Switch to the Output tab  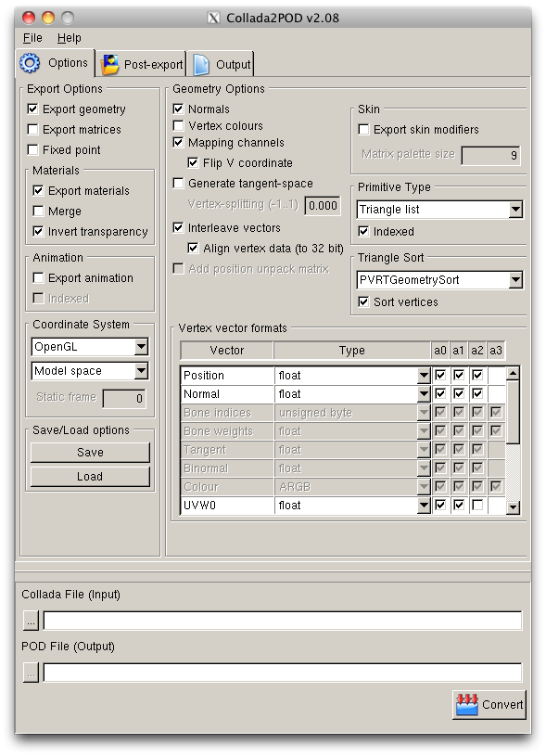[221, 64]
